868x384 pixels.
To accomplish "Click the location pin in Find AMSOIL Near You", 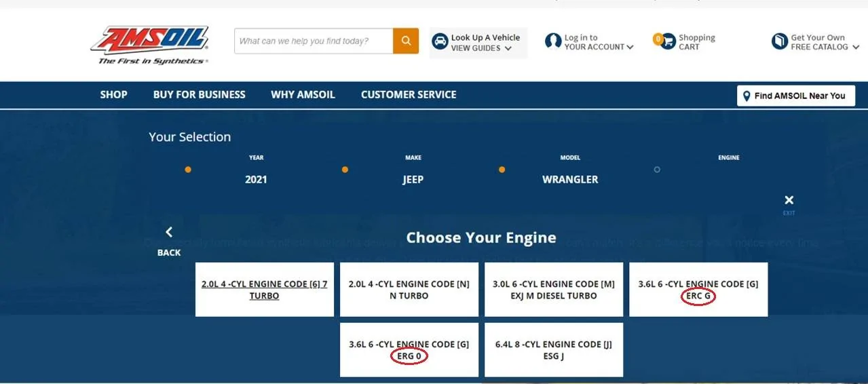I will point(747,96).
